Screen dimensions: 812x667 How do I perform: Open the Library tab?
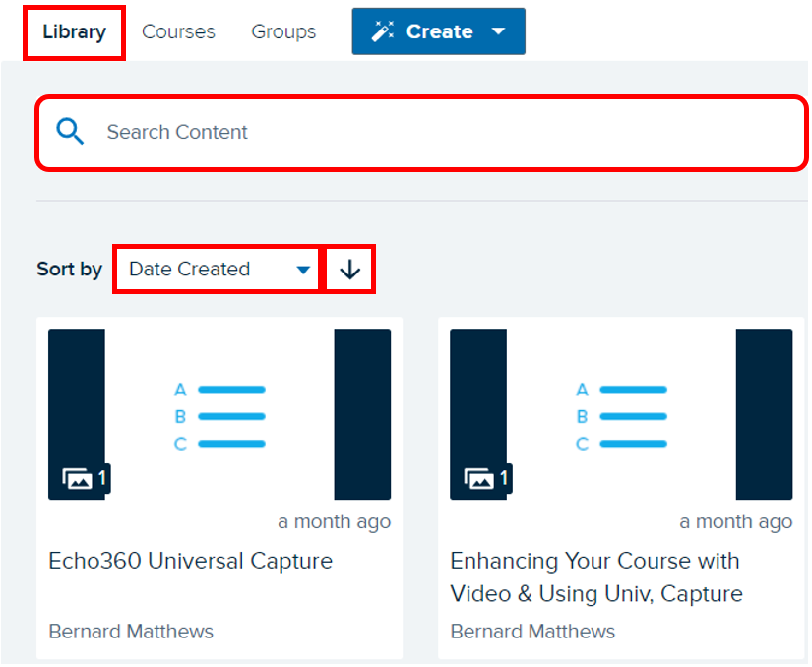tap(74, 32)
